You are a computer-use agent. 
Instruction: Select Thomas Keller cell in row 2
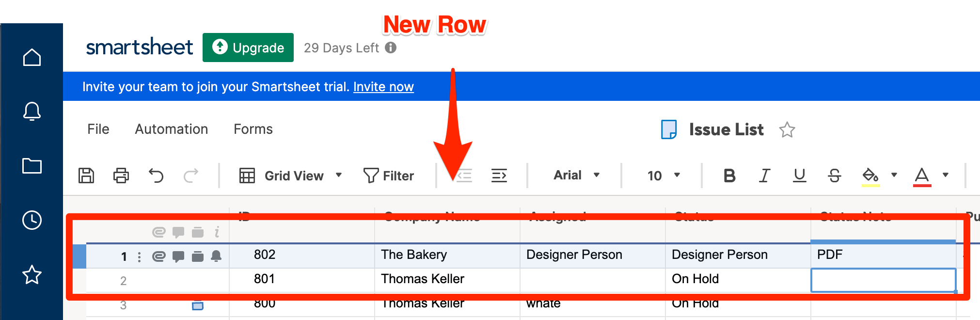447,280
